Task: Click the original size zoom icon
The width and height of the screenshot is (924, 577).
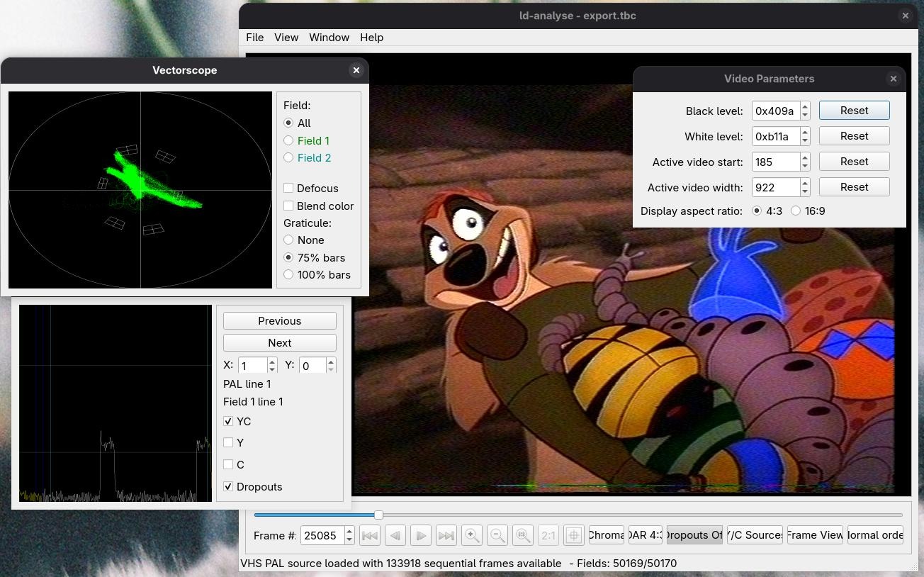Action: tap(523, 535)
